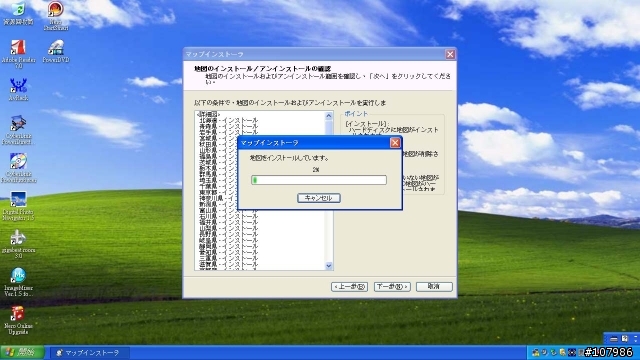Open the AvRack desktop shortcut
The image size is (640, 360).
click(18, 89)
